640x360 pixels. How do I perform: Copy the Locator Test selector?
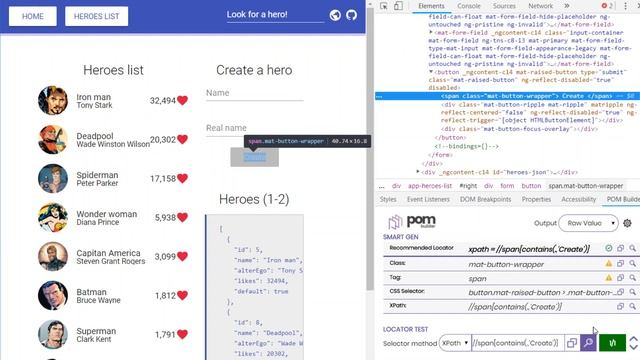[x=571, y=343]
